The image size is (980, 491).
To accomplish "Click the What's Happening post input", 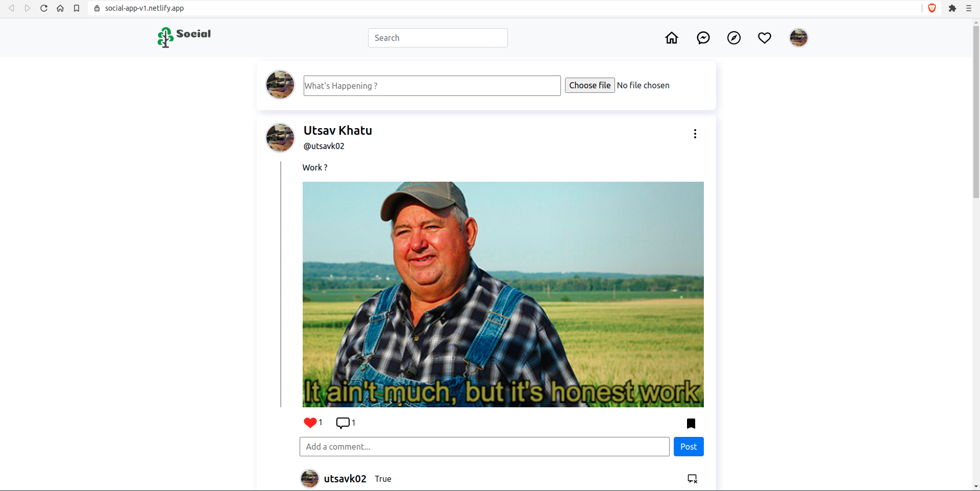I will pos(432,86).
